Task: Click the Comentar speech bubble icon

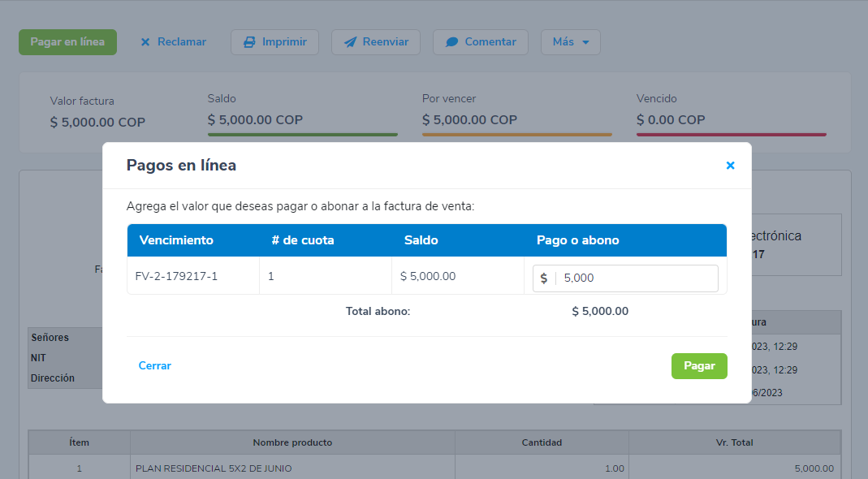Action: [x=451, y=42]
